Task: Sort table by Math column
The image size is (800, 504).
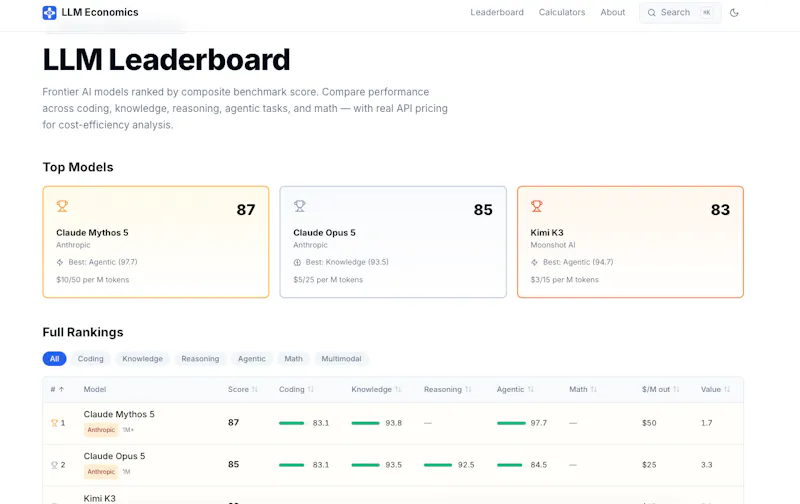Action: click(x=583, y=389)
